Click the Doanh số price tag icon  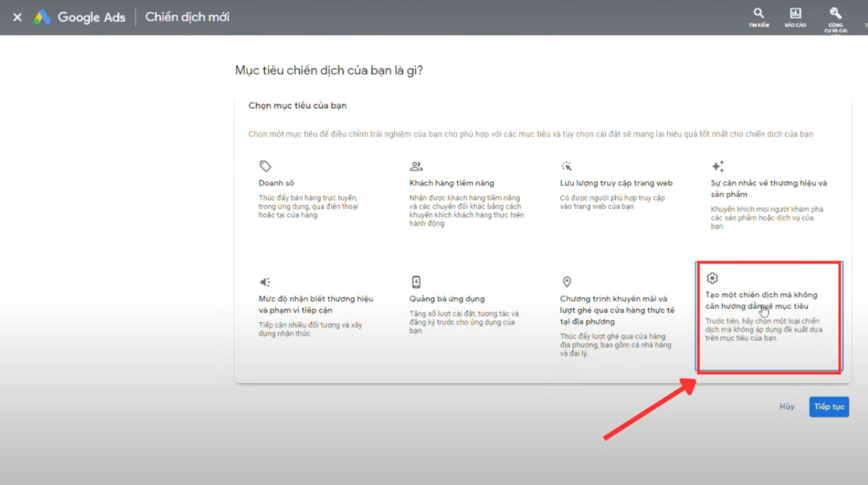click(x=265, y=166)
